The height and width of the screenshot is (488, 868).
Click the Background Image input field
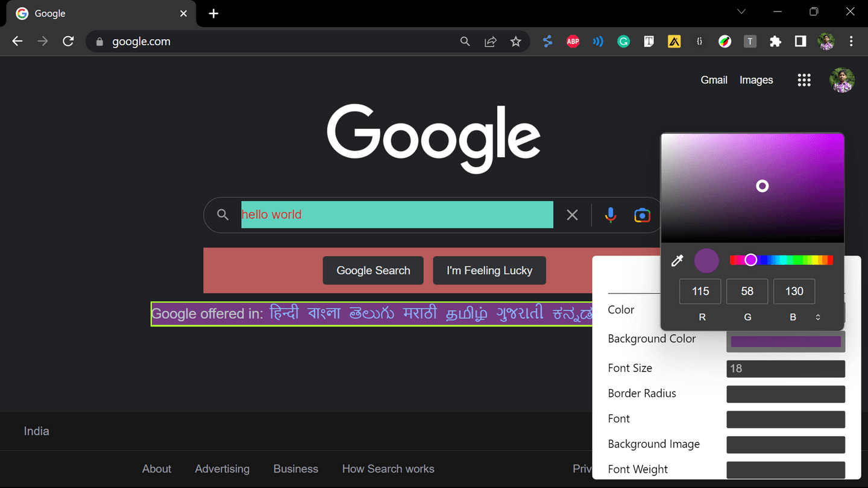786,445
